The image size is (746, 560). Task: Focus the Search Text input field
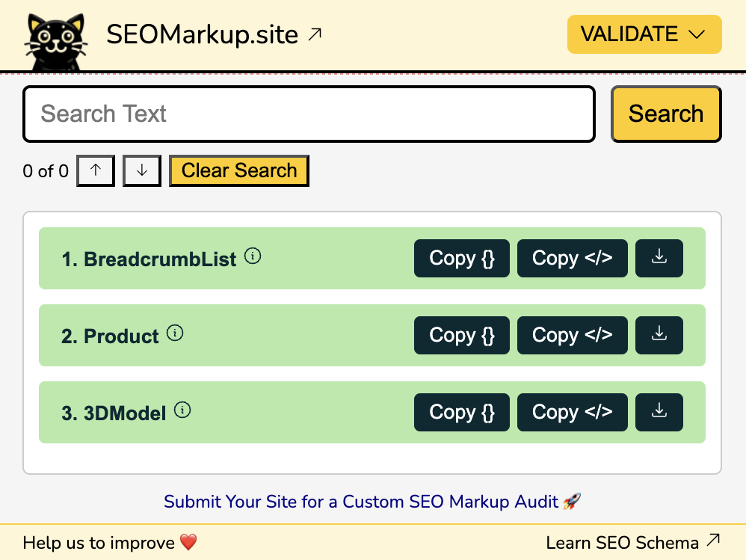tap(309, 114)
